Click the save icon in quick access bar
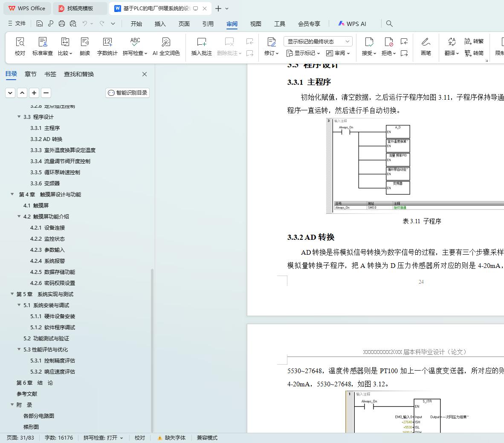 [x=39, y=23]
